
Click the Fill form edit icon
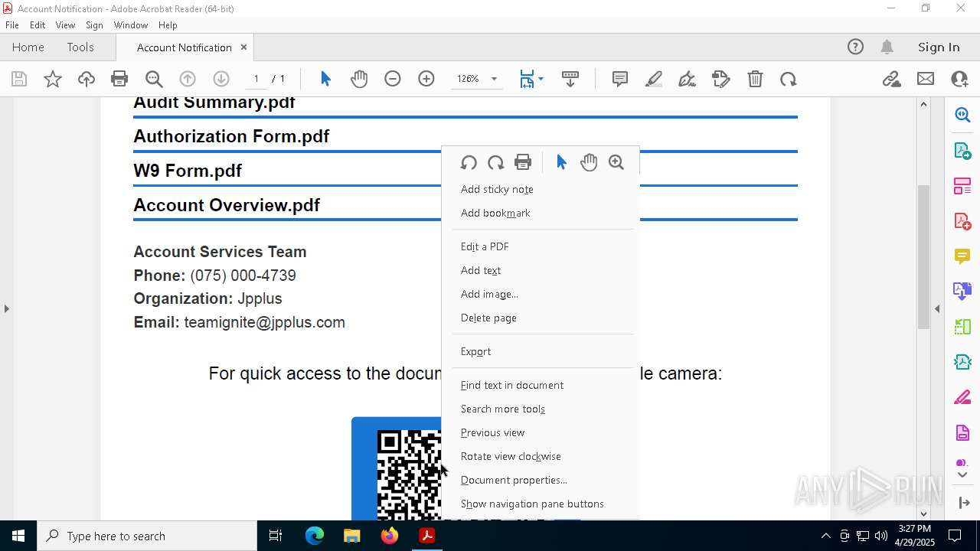coord(721,79)
